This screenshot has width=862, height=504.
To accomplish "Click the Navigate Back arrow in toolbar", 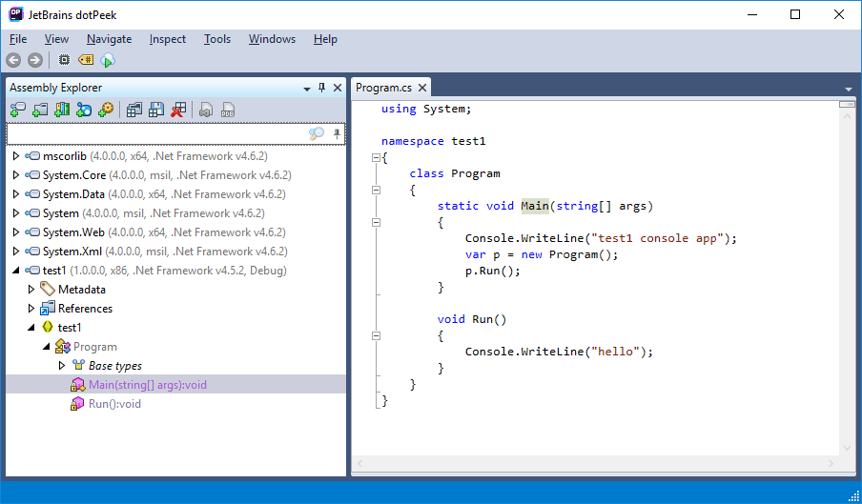I will click(x=13, y=60).
